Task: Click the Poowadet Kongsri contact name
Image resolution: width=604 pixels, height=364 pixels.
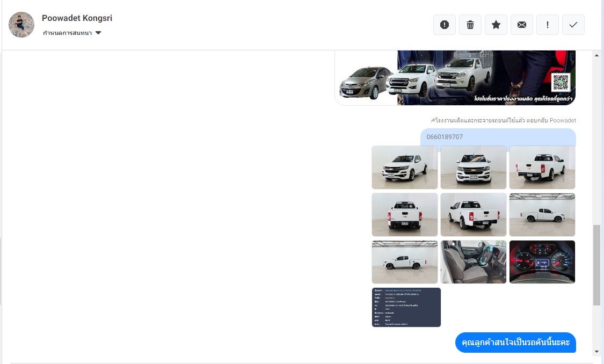Action: point(77,18)
